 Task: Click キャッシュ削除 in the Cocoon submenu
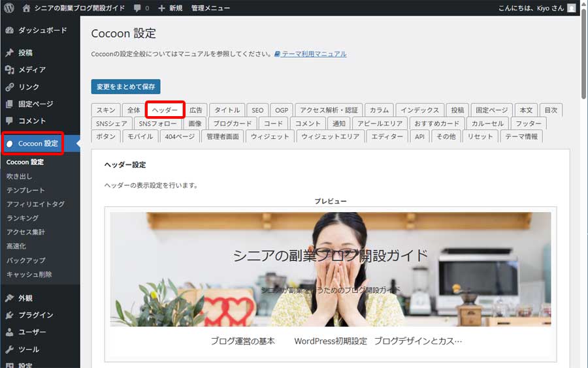[29, 275]
